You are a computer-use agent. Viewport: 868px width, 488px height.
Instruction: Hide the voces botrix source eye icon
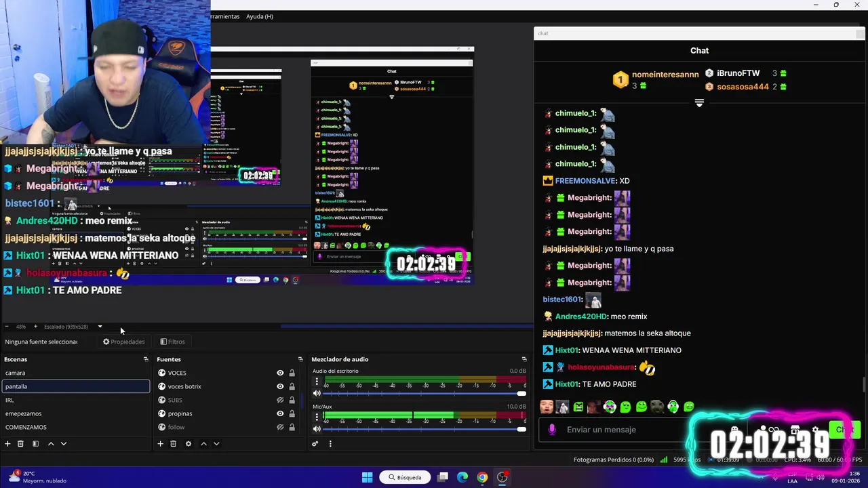280,386
